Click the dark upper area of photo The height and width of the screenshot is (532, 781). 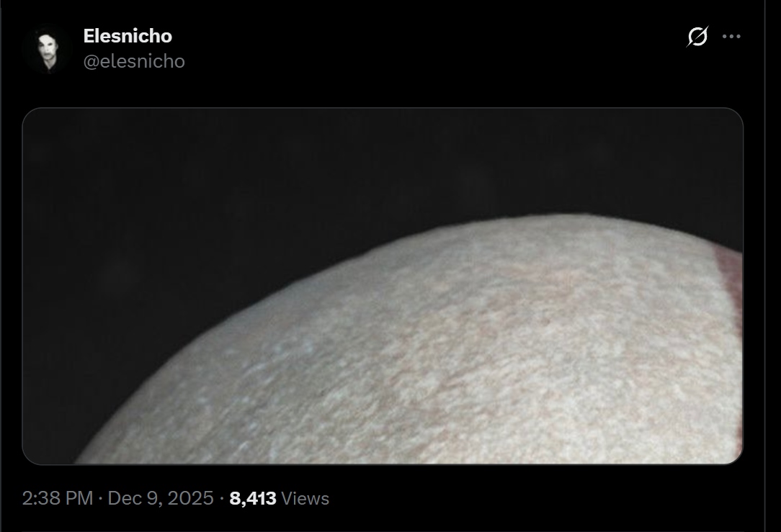tap(249, 174)
